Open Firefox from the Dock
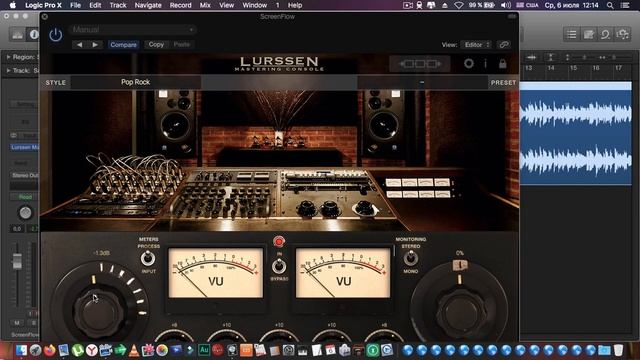The width and height of the screenshot is (640, 360). (49, 350)
